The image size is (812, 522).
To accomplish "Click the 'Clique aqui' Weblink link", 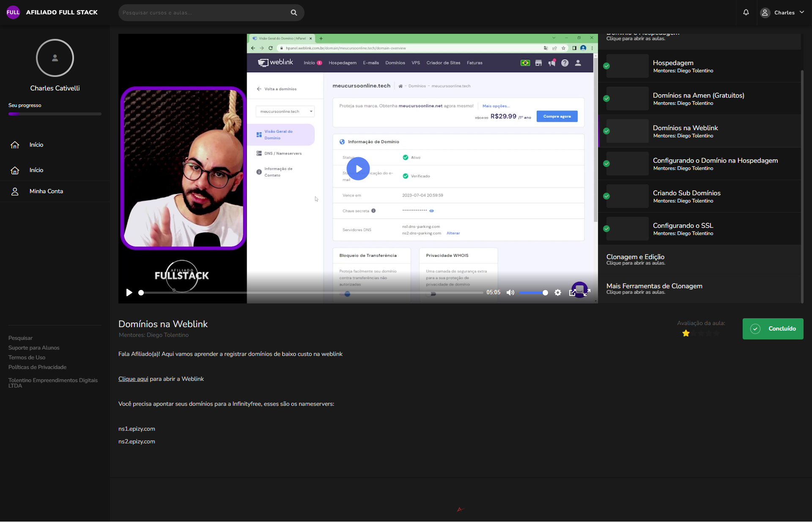I will (x=133, y=379).
